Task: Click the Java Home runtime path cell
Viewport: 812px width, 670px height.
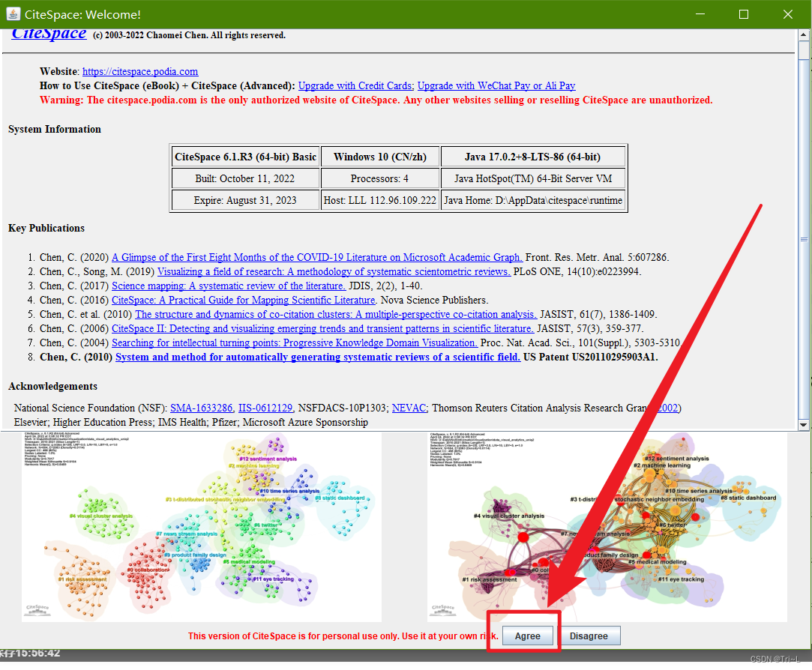Action: click(533, 200)
